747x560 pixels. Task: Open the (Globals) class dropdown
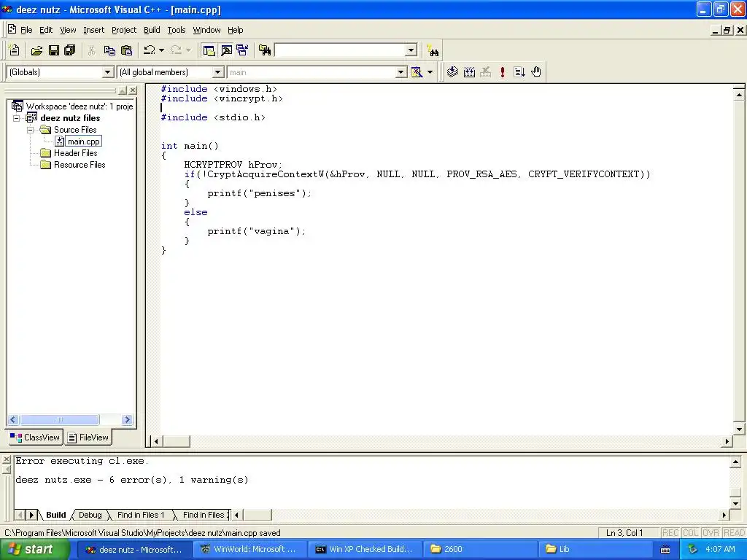108,72
